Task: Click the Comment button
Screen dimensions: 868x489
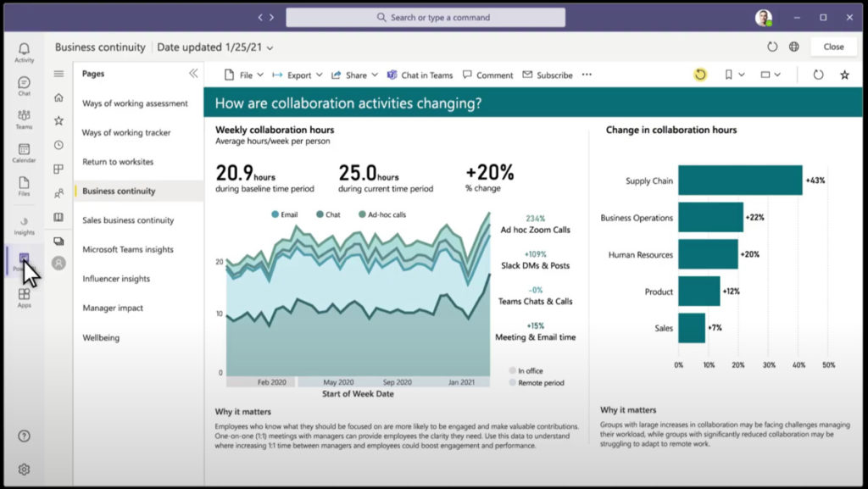Action: click(x=487, y=75)
